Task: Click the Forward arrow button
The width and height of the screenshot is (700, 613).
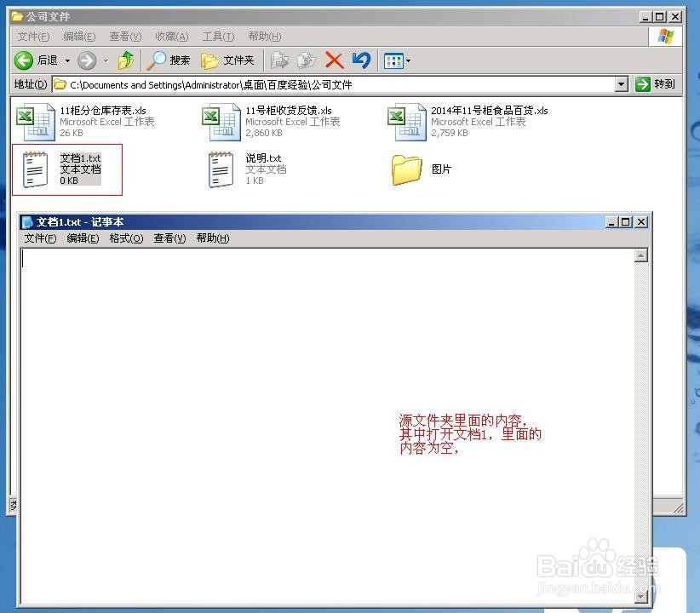Action: pos(87,60)
